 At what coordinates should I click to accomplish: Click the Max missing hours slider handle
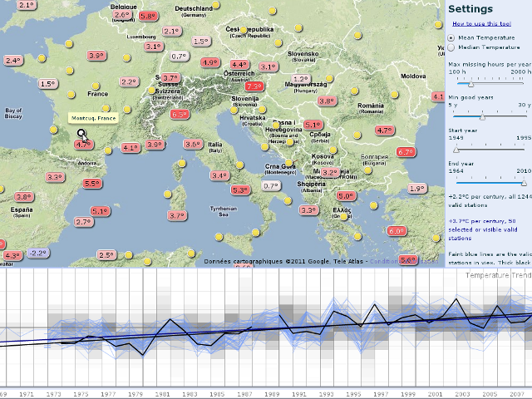tap(471, 83)
